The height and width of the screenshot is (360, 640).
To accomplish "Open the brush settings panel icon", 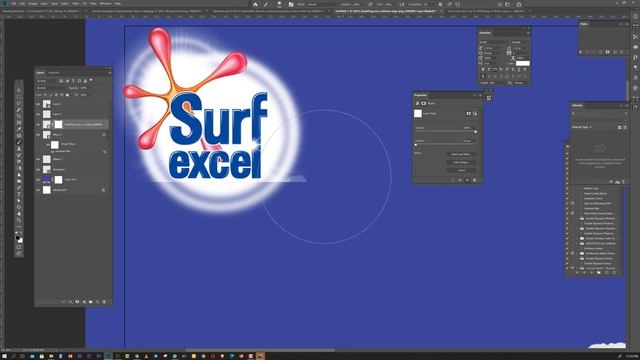I will pos(291,4).
